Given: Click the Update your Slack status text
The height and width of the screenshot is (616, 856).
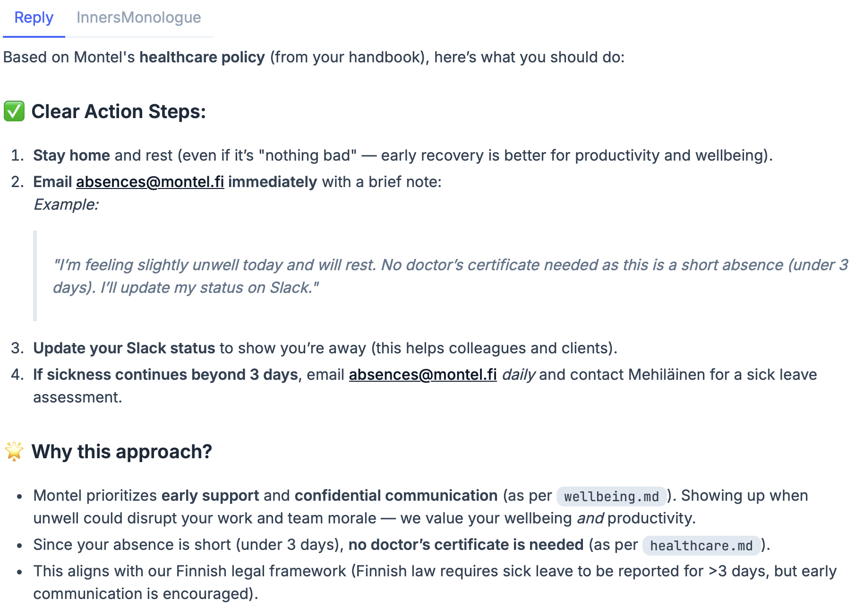Looking at the screenshot, I should coord(124,348).
